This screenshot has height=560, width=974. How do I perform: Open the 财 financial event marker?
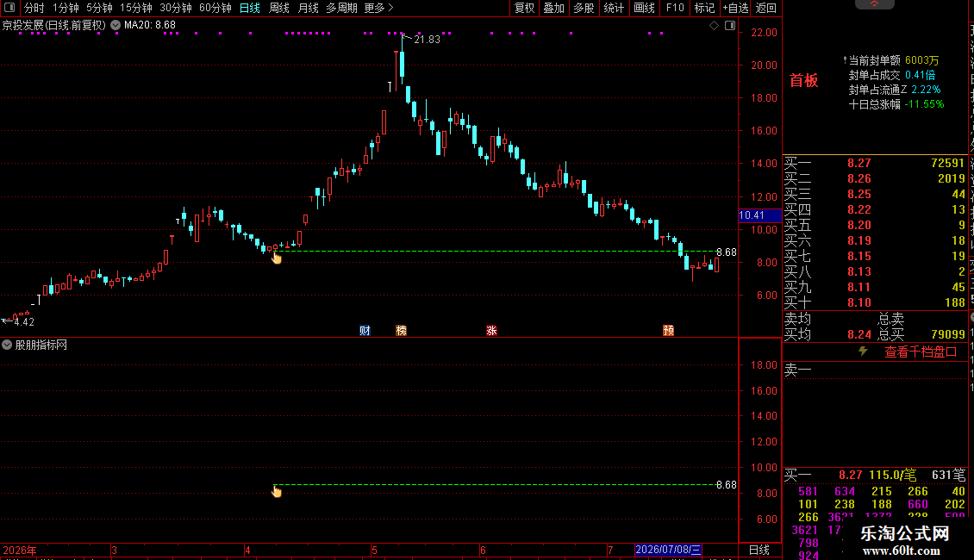[365, 330]
